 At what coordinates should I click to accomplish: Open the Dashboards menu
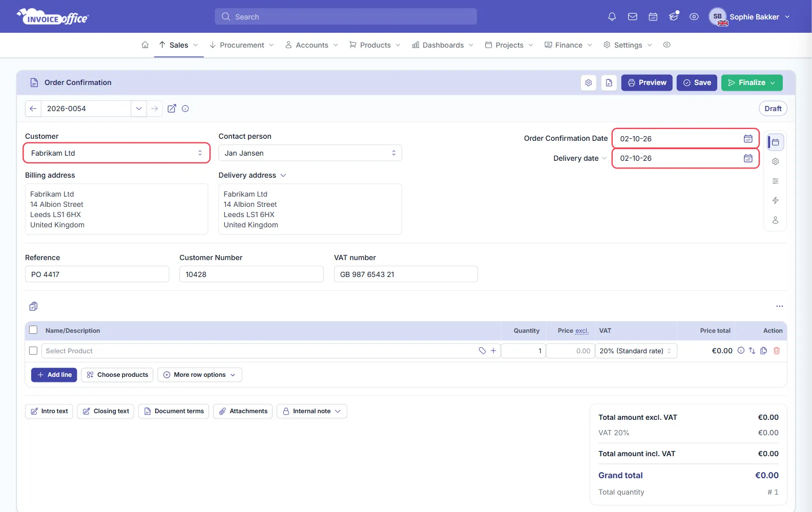(443, 45)
